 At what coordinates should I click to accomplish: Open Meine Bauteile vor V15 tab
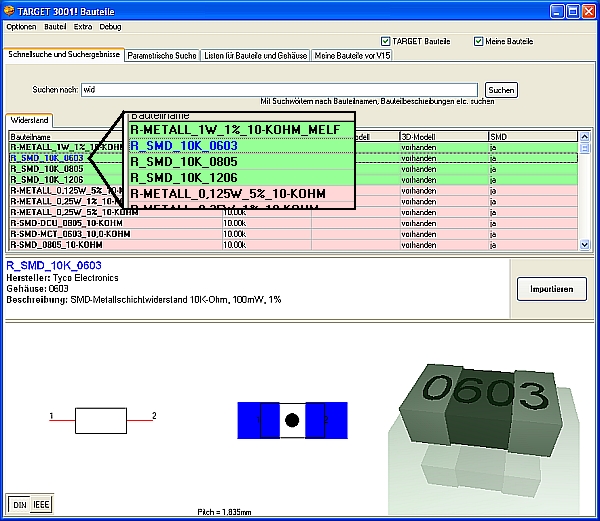tap(358, 55)
